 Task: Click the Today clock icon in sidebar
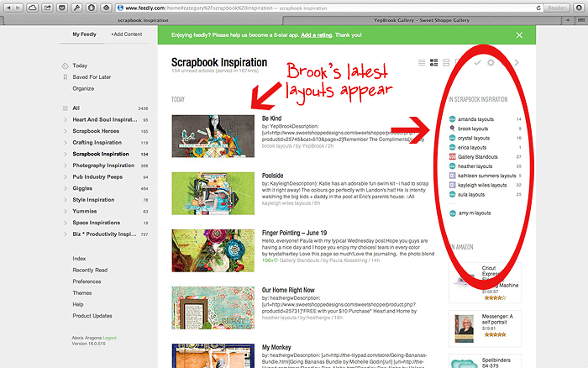(x=65, y=66)
